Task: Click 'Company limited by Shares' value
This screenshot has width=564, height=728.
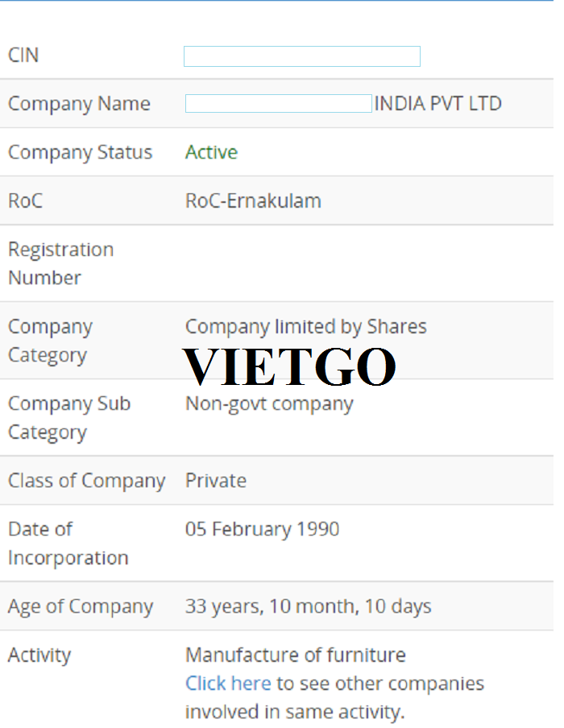Action: (305, 327)
